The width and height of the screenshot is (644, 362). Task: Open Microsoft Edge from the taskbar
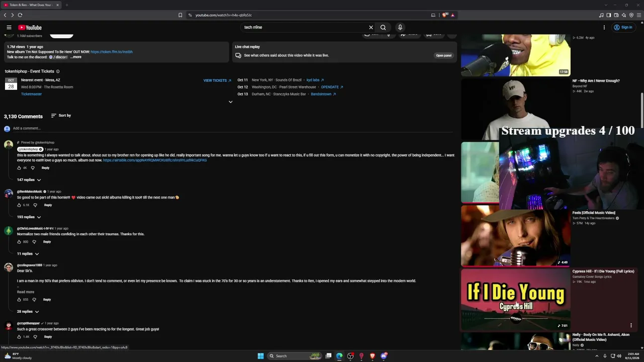(339, 356)
